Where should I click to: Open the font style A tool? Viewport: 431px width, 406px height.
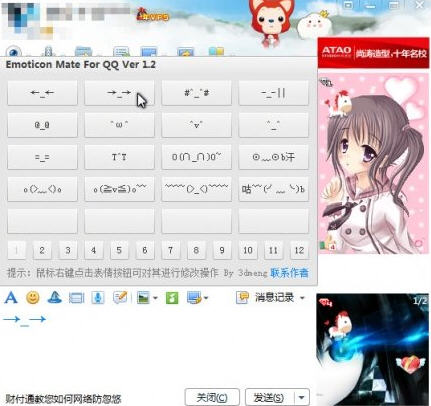click(x=11, y=297)
